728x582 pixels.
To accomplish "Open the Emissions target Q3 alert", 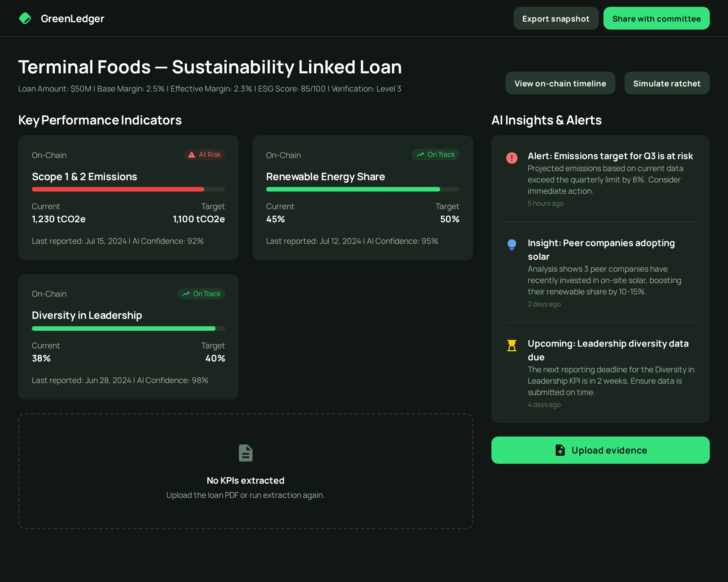I will click(610, 156).
